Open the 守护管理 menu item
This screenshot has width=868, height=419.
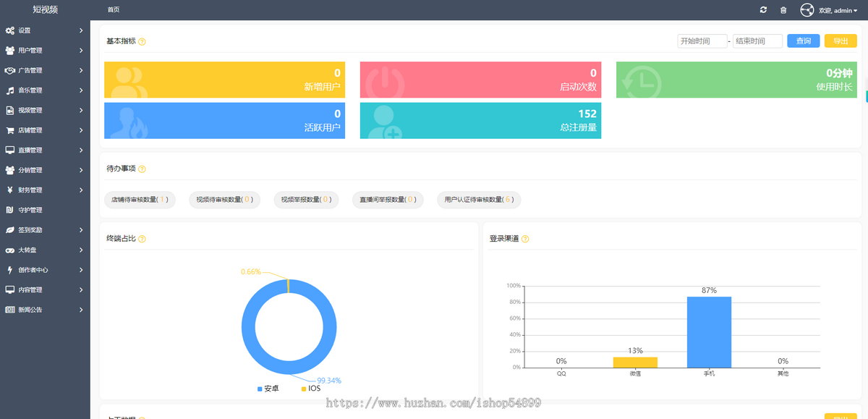[45, 210]
